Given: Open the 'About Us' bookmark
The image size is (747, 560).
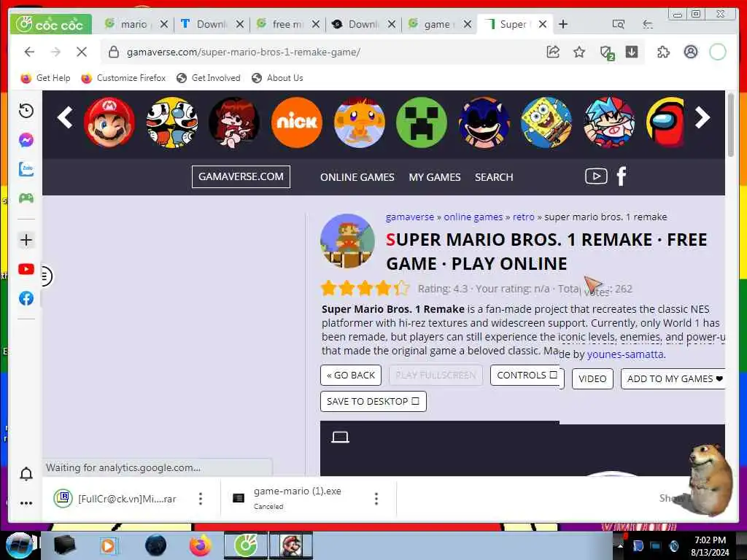Looking at the screenshot, I should (x=277, y=77).
